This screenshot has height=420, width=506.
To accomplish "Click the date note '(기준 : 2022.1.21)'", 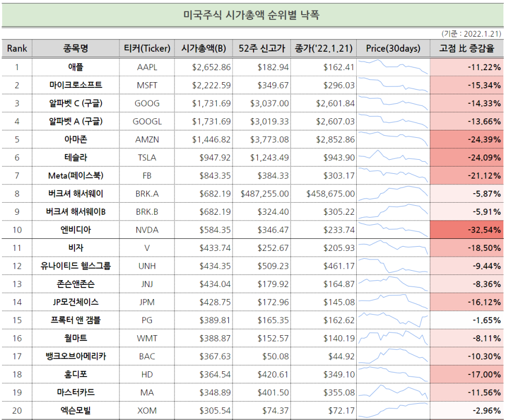I will (471, 34).
